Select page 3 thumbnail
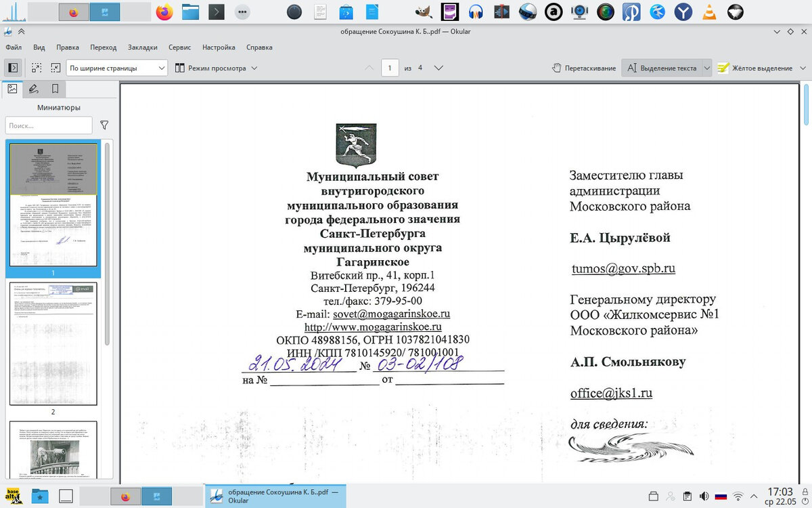The image size is (812, 508). tap(53, 450)
